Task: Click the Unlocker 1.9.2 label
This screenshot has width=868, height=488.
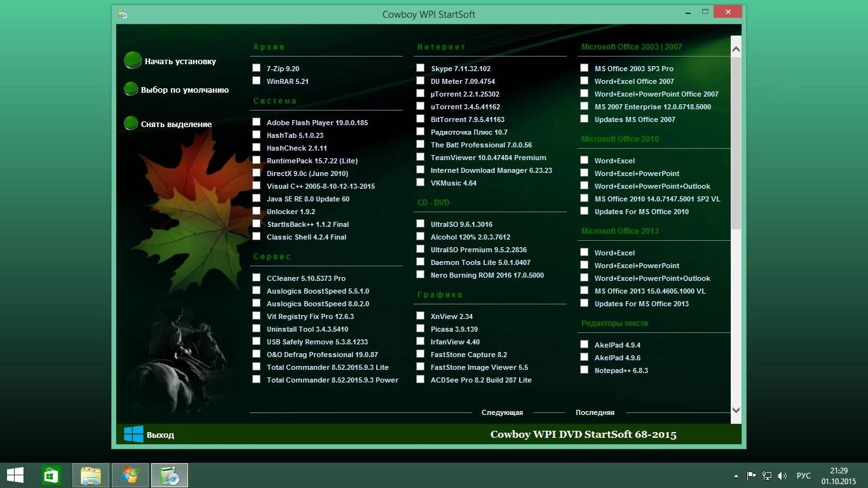Action: (291, 212)
